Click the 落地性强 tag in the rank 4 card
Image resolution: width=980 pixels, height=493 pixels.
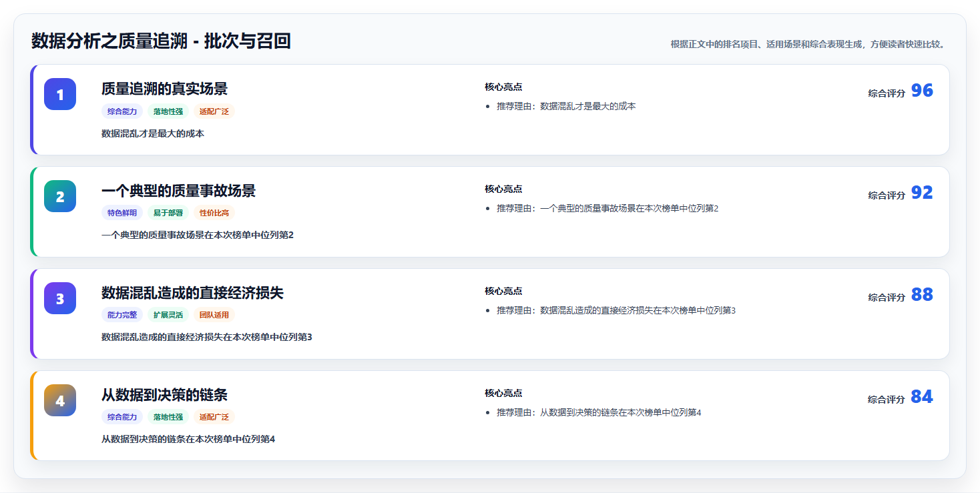click(x=168, y=417)
